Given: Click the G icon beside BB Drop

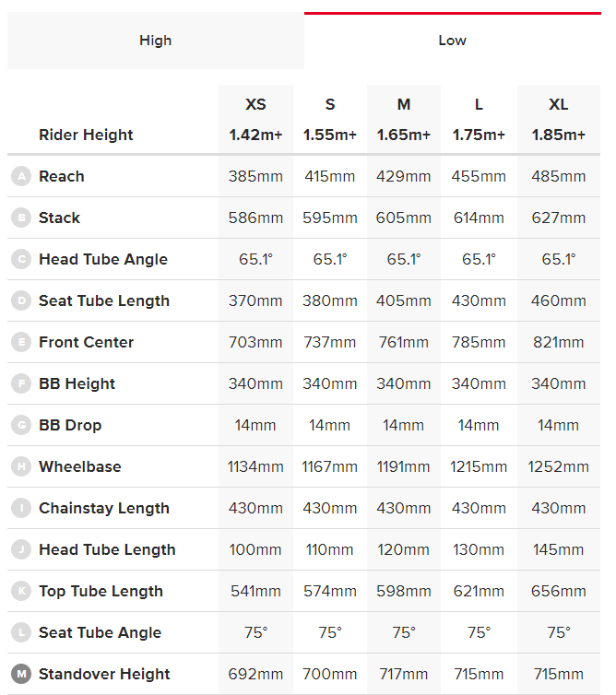Looking at the screenshot, I should coord(20,425).
